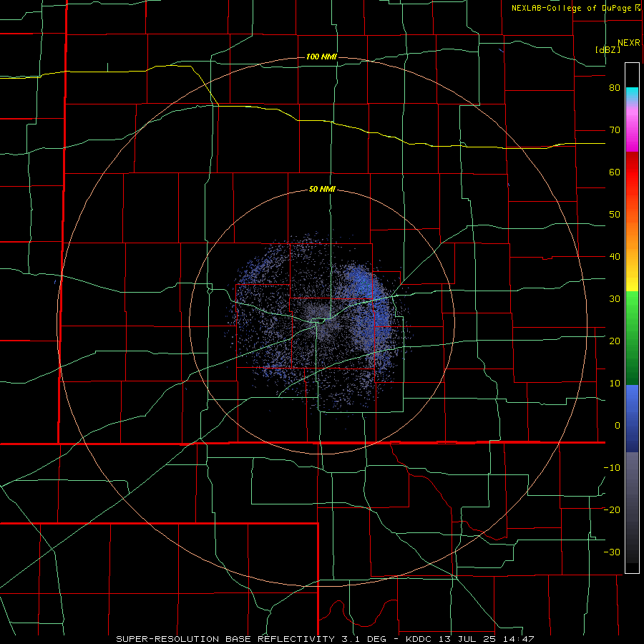Click the 0 dBZ scale value

tap(618, 426)
